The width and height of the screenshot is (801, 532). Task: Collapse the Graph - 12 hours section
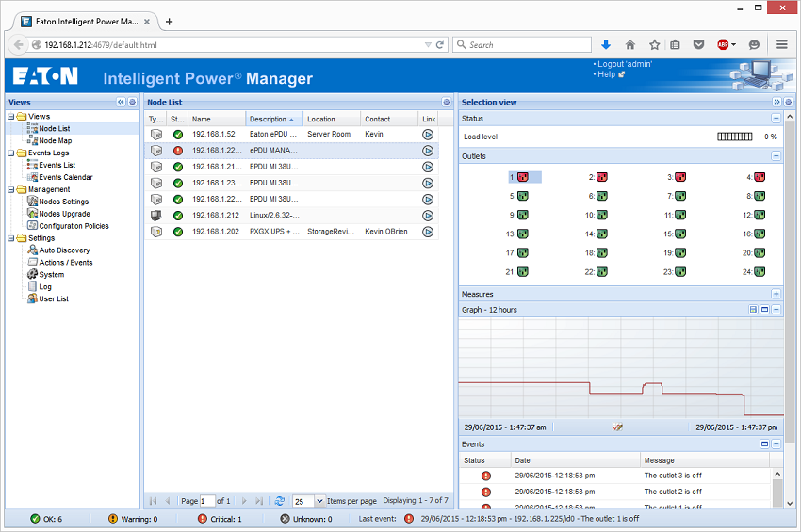tap(776, 310)
